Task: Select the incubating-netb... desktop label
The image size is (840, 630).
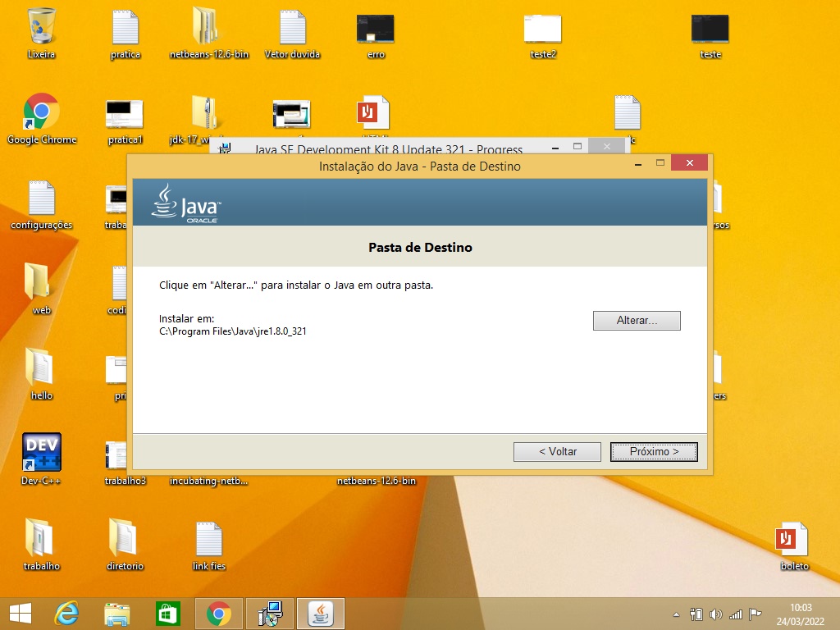Action: (208, 481)
